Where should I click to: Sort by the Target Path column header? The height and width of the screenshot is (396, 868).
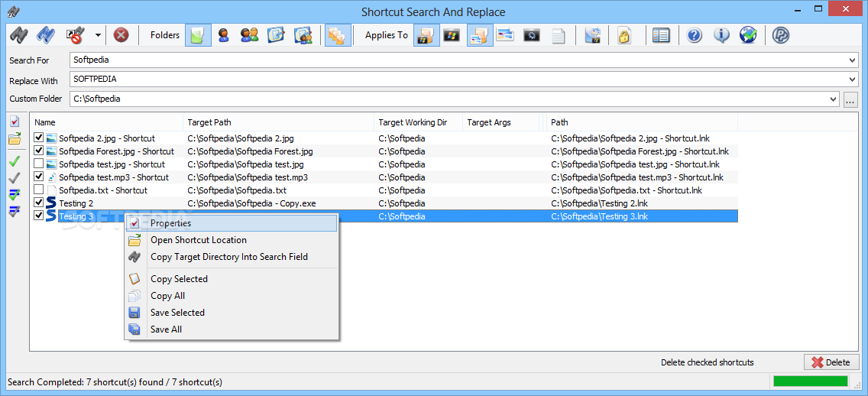278,122
